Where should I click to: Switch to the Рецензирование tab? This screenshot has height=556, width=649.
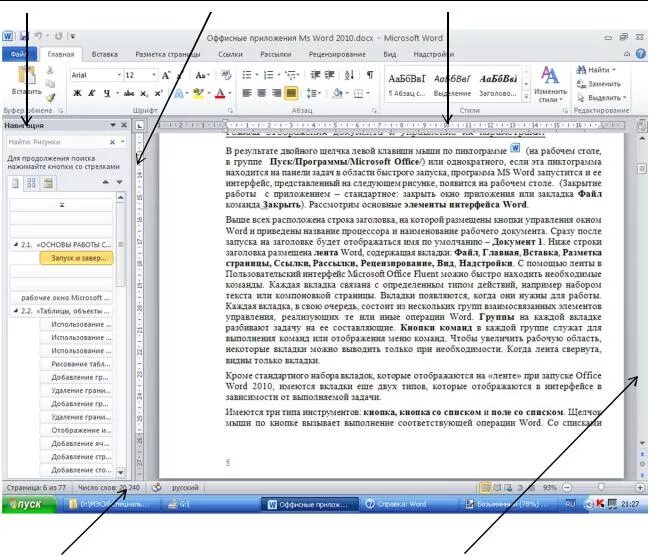coord(337,54)
